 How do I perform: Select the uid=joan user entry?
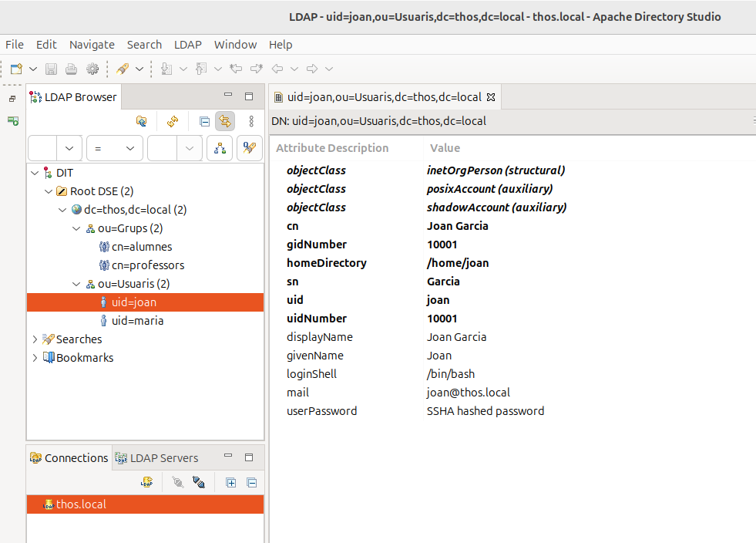pos(145,302)
